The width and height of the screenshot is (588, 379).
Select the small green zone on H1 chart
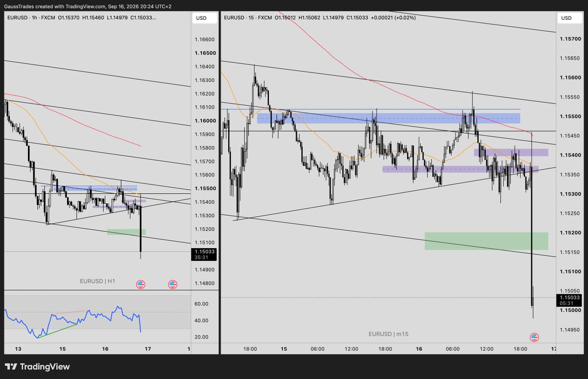[126, 231]
